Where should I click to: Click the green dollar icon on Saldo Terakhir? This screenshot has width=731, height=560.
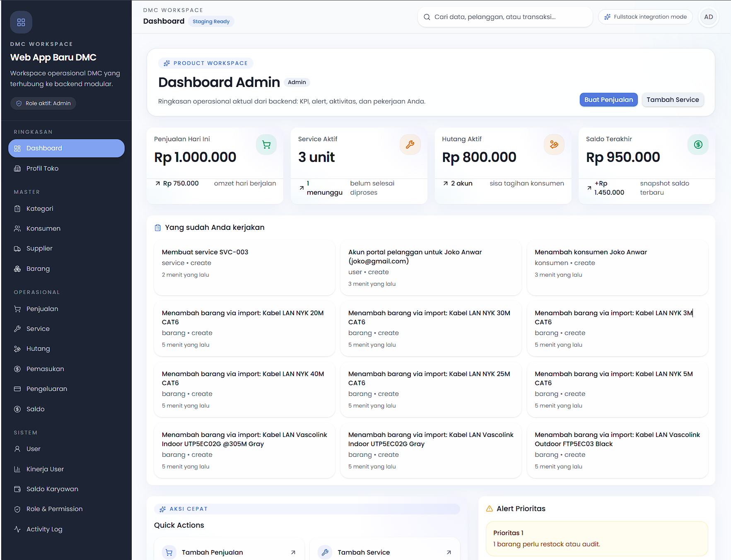pos(698,145)
